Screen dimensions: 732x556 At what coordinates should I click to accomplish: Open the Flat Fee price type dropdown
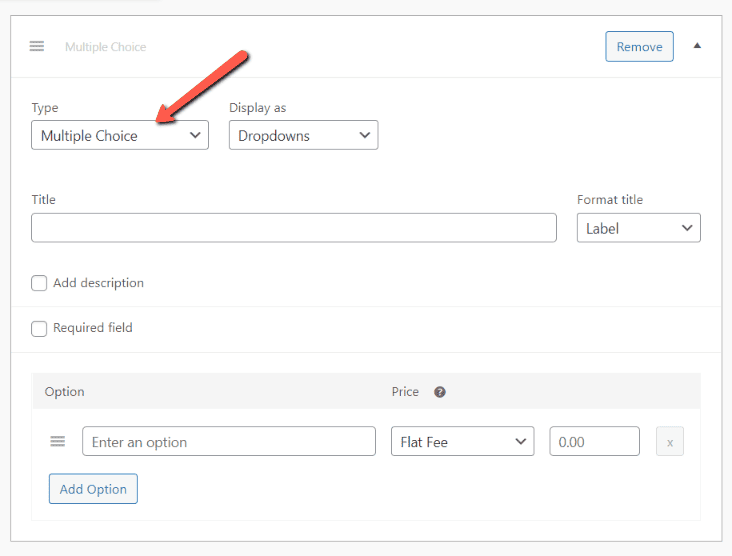coord(462,442)
